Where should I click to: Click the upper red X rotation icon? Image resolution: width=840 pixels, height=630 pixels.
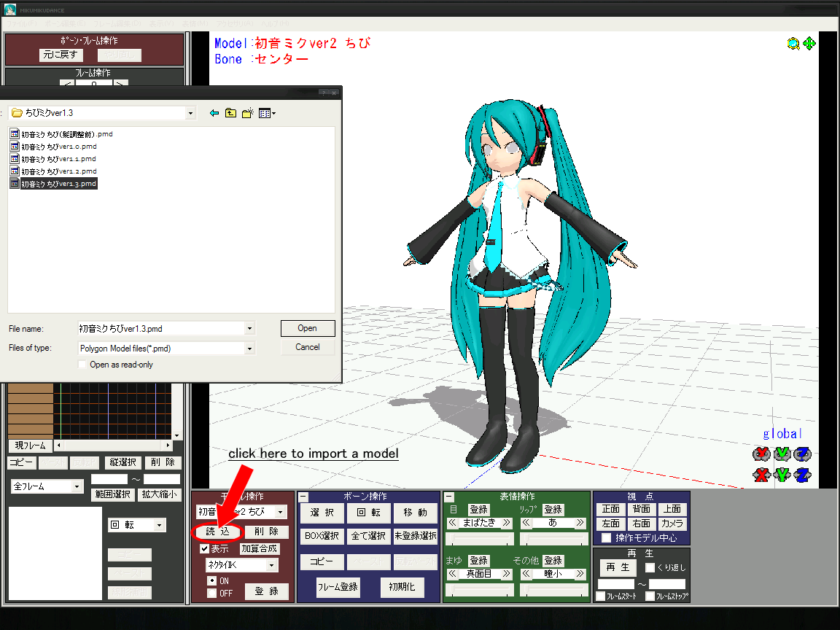point(761,454)
